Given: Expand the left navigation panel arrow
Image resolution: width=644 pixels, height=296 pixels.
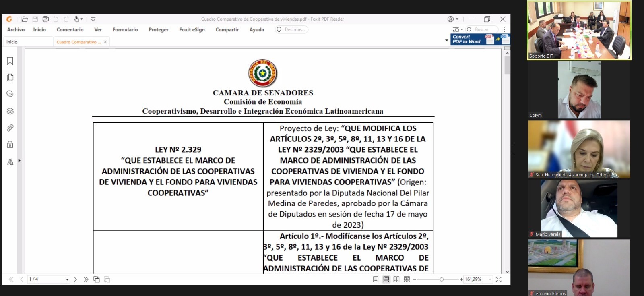Looking at the screenshot, I should click(19, 161).
